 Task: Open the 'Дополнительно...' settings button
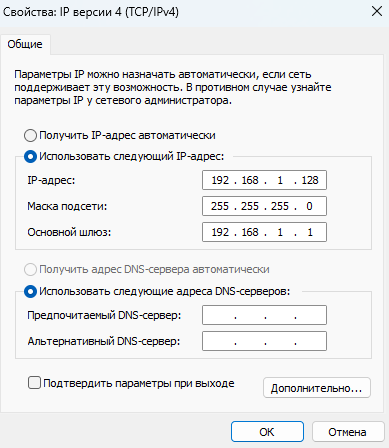click(317, 388)
